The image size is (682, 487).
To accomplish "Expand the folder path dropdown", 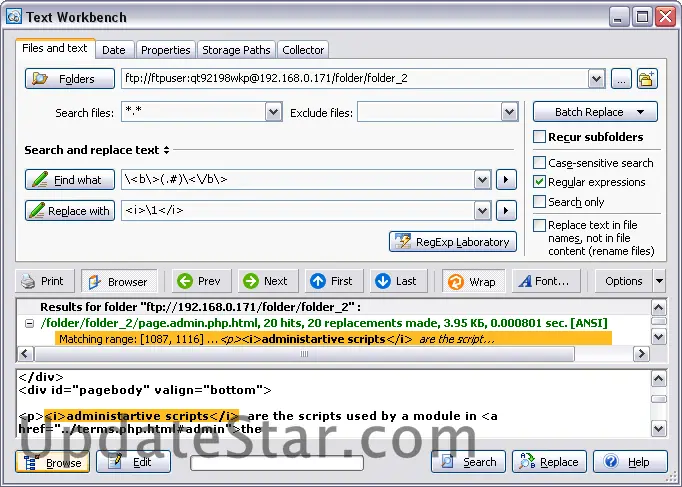I will pos(596,79).
